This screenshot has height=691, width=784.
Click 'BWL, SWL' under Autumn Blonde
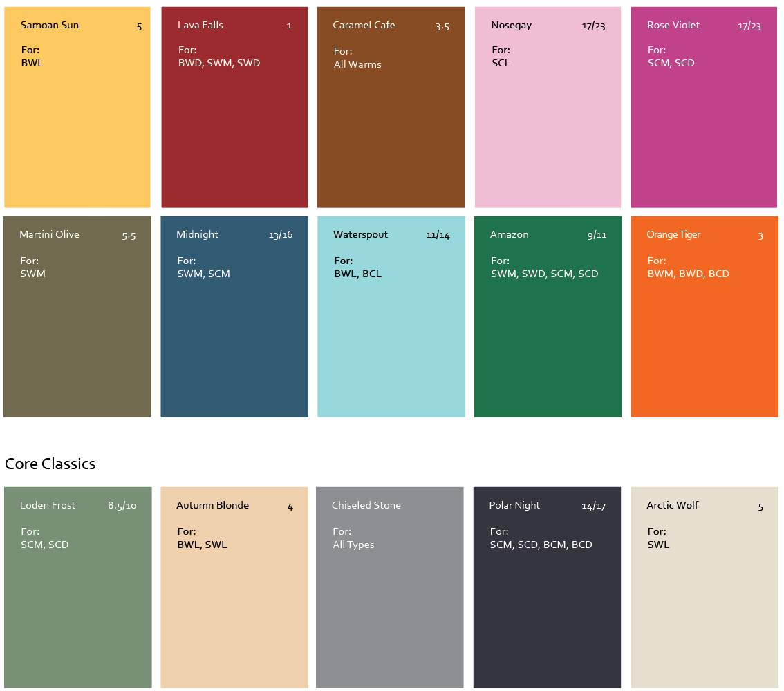click(202, 545)
